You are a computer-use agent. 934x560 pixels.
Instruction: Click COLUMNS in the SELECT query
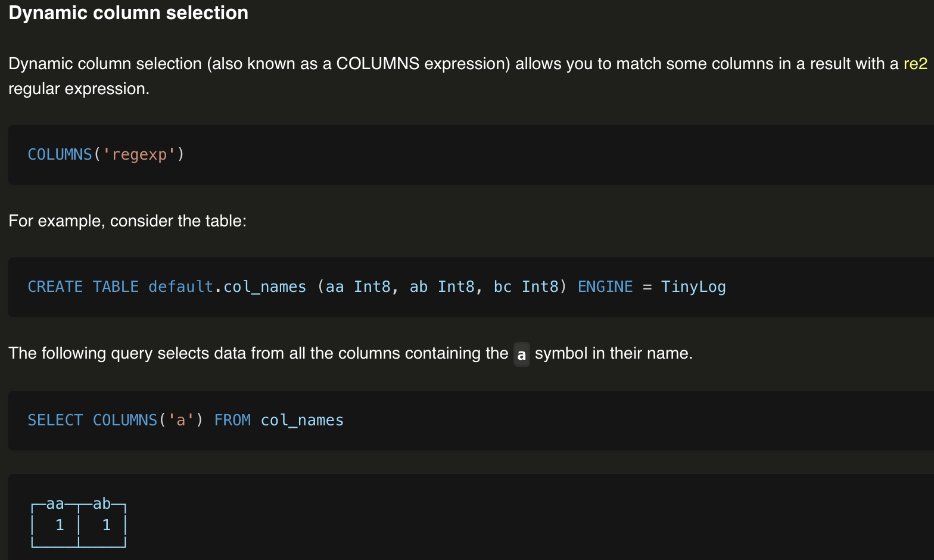click(124, 420)
